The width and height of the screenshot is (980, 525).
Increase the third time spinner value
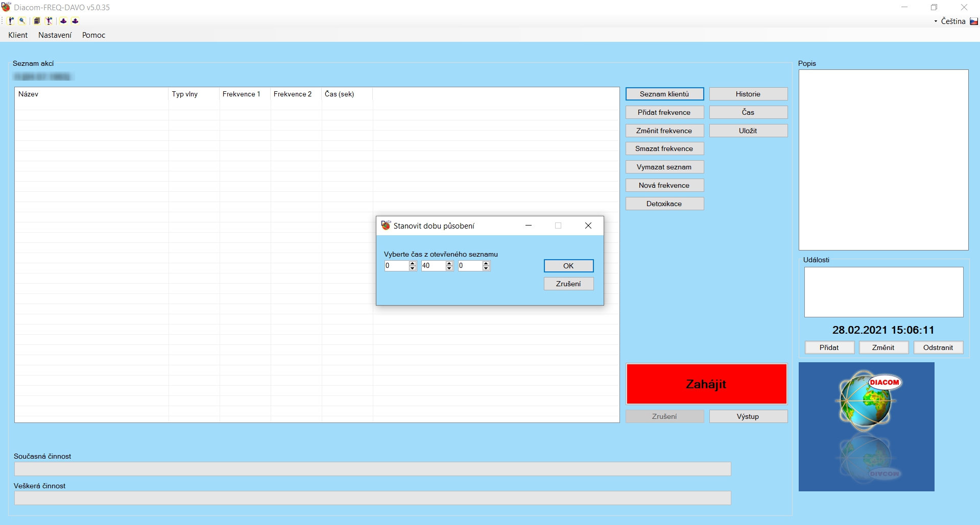tap(486, 263)
